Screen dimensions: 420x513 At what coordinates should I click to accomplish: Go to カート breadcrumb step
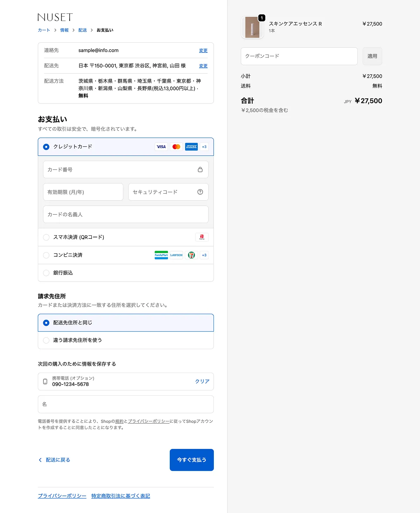[x=44, y=30]
